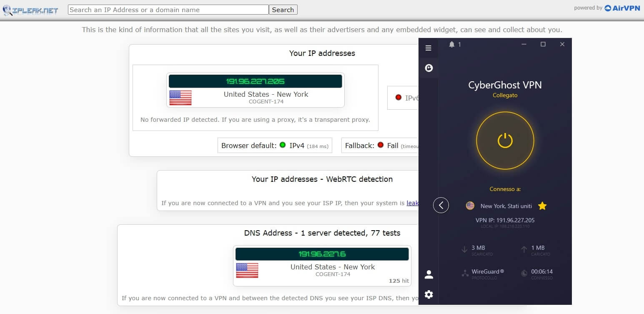Click the 'VPN IP: 191.96.227.205' text
Viewport: 644px width, 314px height.
click(505, 220)
